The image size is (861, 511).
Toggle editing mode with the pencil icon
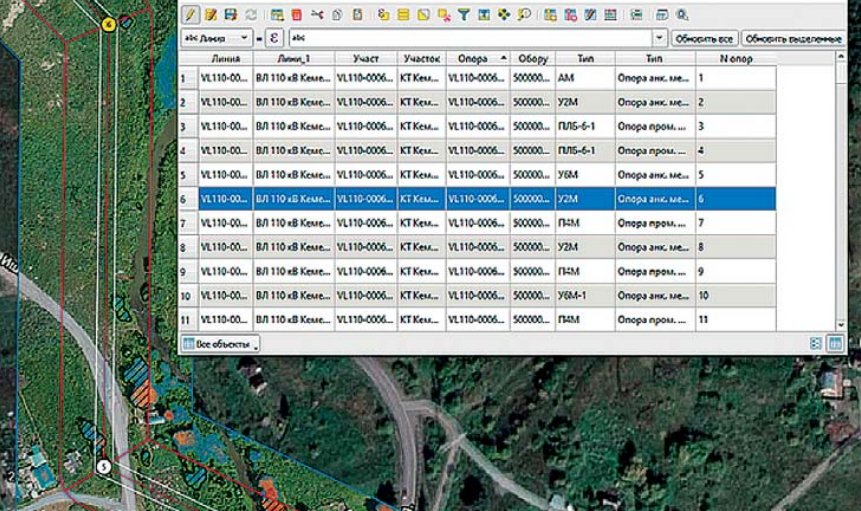tap(191, 15)
